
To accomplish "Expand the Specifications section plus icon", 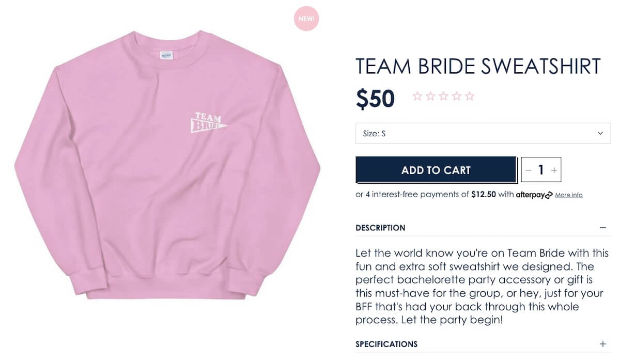I will coord(602,344).
